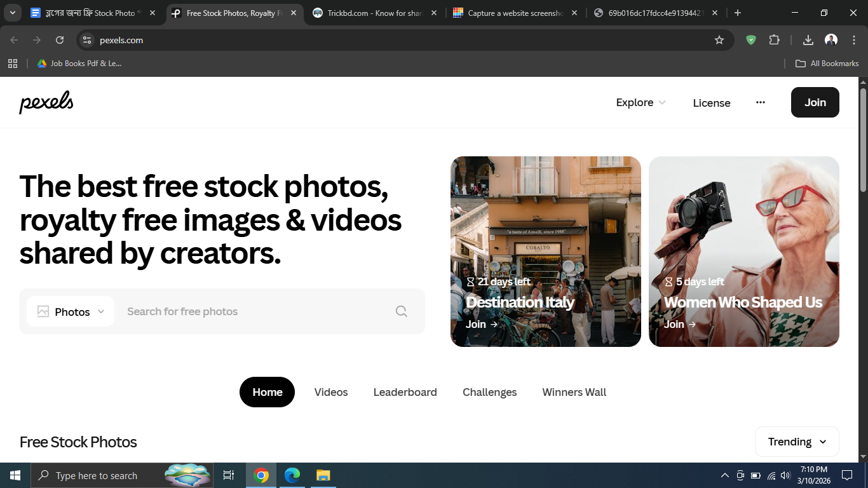Open the Trending sort dropdown
The image size is (868, 488).
coord(797,442)
